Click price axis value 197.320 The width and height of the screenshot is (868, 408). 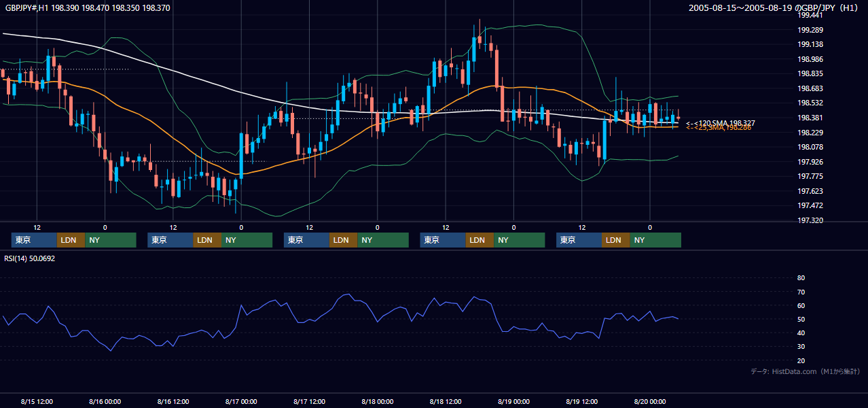pyautogui.click(x=810, y=220)
